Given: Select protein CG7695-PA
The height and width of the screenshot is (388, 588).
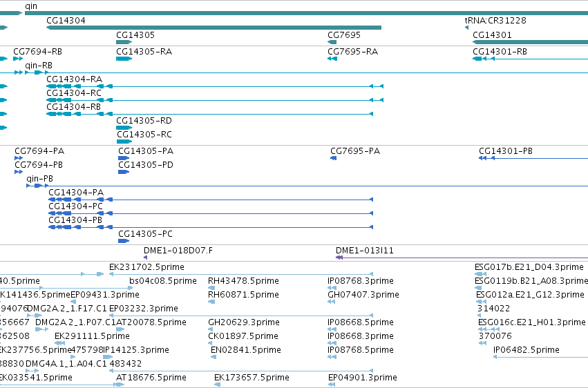Looking at the screenshot, I should [355, 151].
